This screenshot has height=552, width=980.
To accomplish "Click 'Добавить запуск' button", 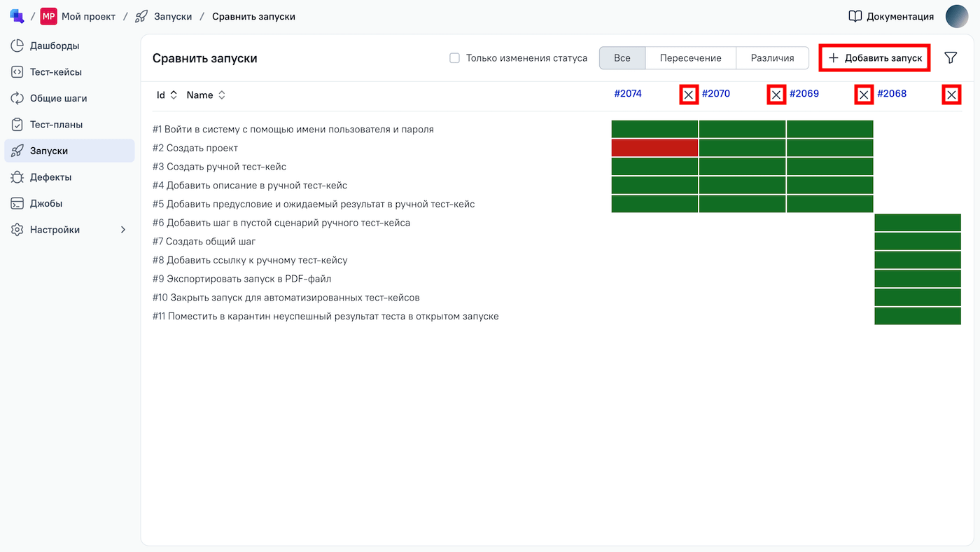I will point(874,58).
